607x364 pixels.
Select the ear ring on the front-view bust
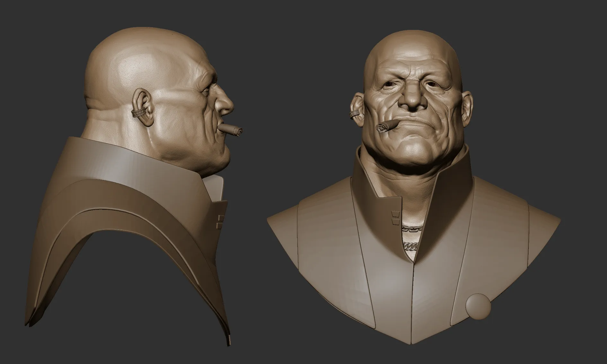click(355, 114)
